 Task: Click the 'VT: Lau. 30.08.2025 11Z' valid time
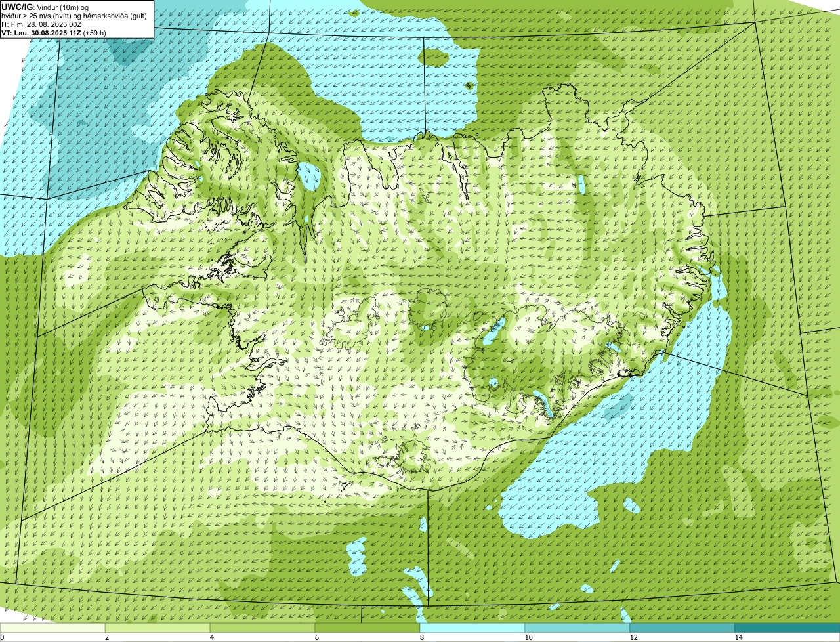41,32
